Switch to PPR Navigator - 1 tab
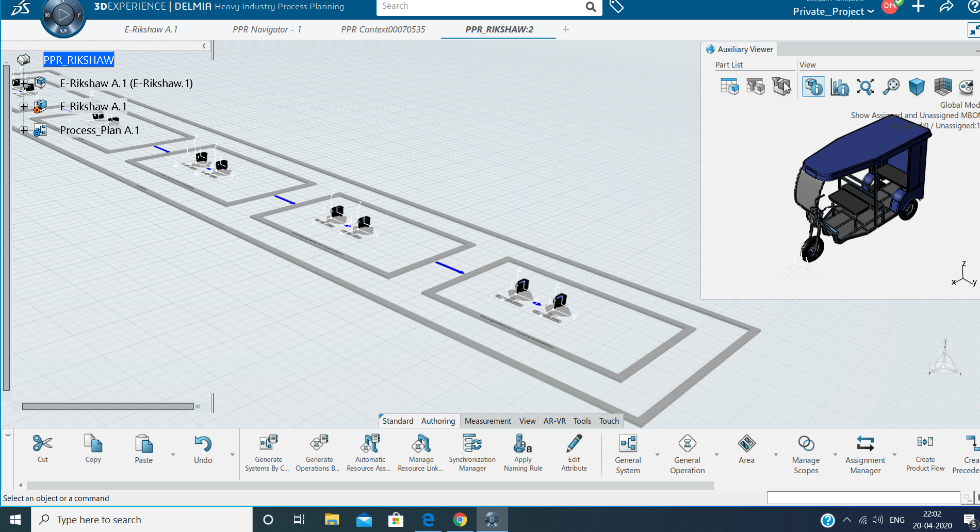Image resolution: width=980 pixels, height=532 pixels. click(x=267, y=29)
